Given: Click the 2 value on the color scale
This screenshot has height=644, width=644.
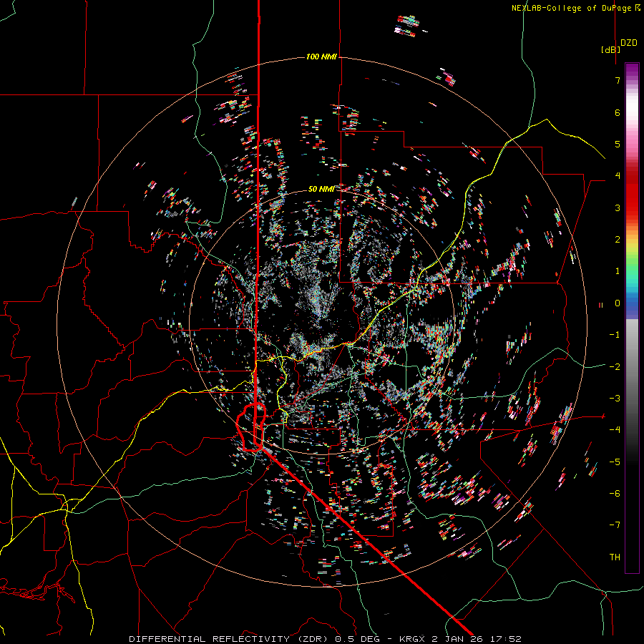Looking at the screenshot, I should (x=618, y=240).
